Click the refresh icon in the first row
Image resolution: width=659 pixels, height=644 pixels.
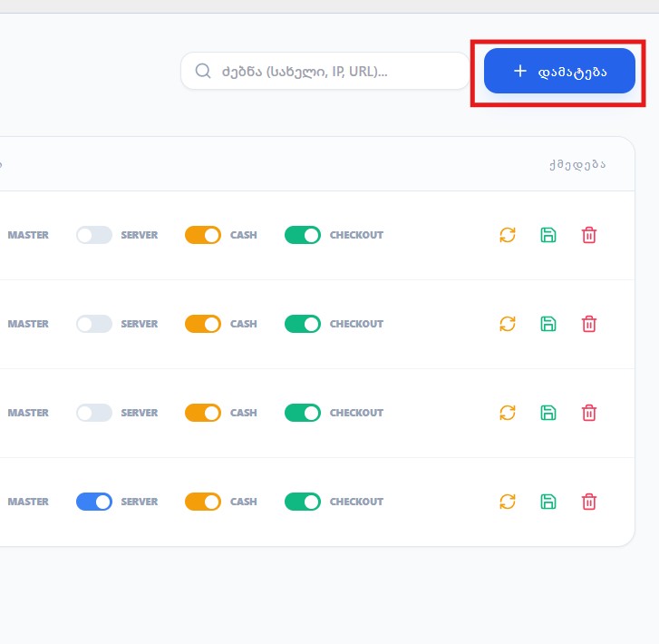click(x=508, y=235)
